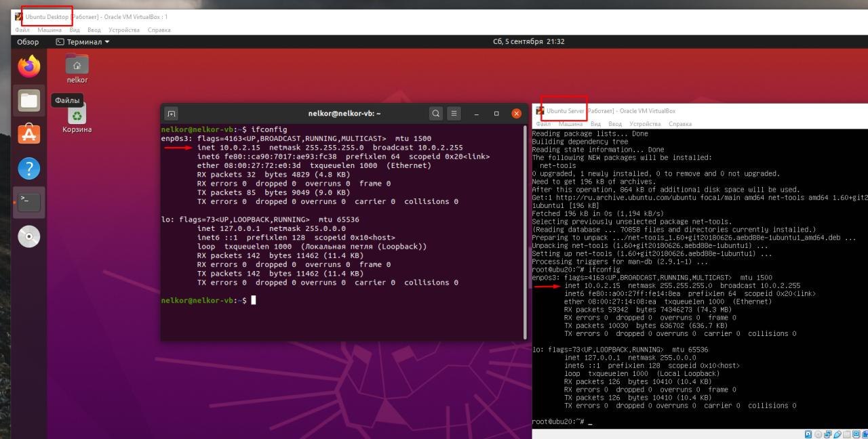Click the optical drive indicator in VirtualBox status bar

(x=818, y=434)
